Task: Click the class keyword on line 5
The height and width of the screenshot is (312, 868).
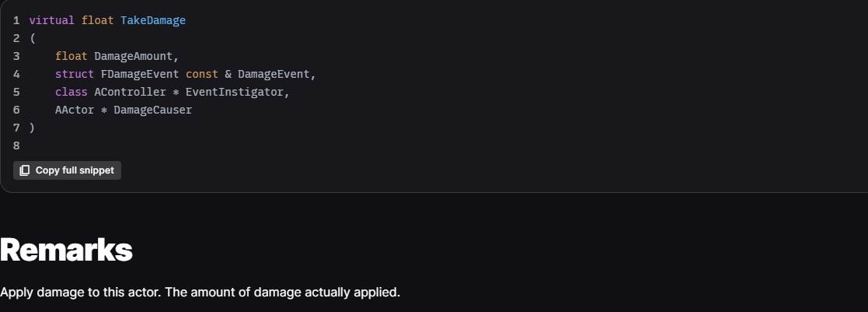Action: (71, 92)
